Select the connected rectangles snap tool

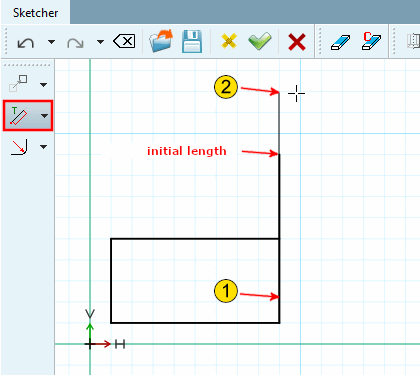tap(18, 83)
